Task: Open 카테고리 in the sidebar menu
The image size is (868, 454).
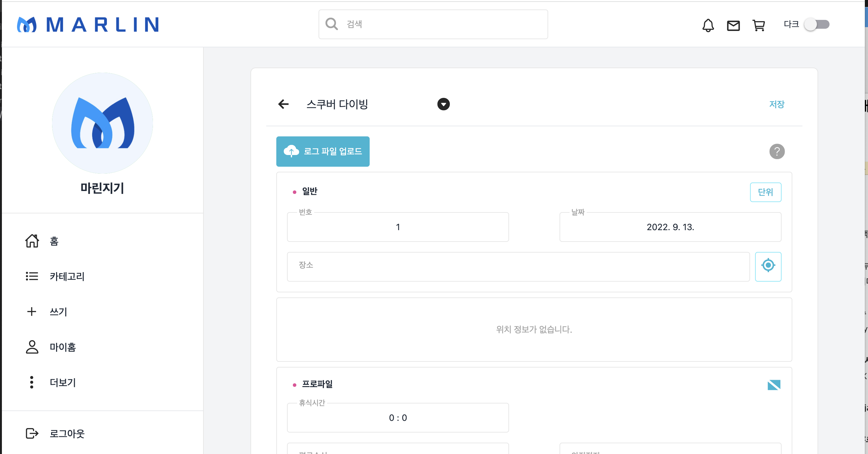Action: click(x=67, y=277)
